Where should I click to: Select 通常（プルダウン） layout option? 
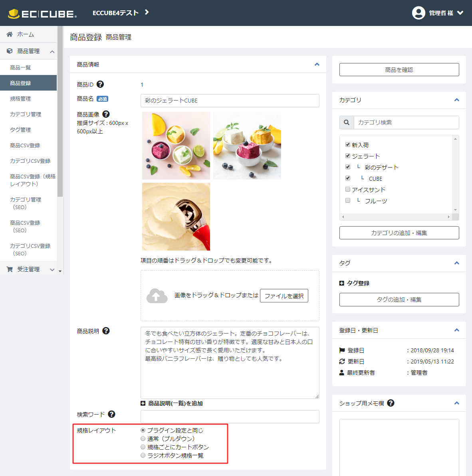[x=143, y=438]
